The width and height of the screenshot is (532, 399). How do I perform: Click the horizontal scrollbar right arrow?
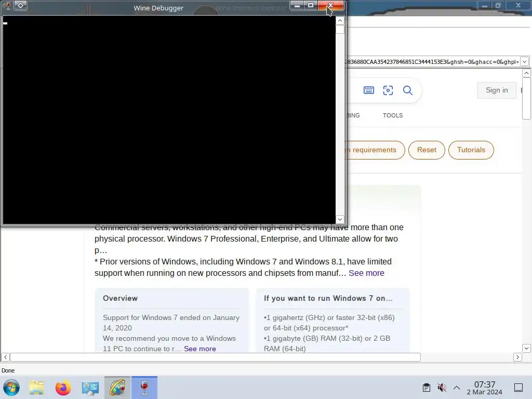[x=517, y=357]
